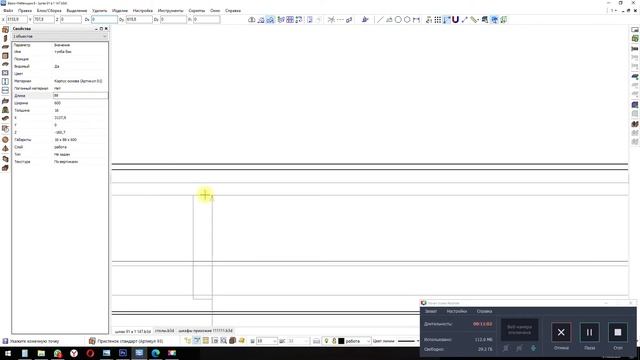
Task: Click the green icon at toolbar end
Action: (504, 20)
